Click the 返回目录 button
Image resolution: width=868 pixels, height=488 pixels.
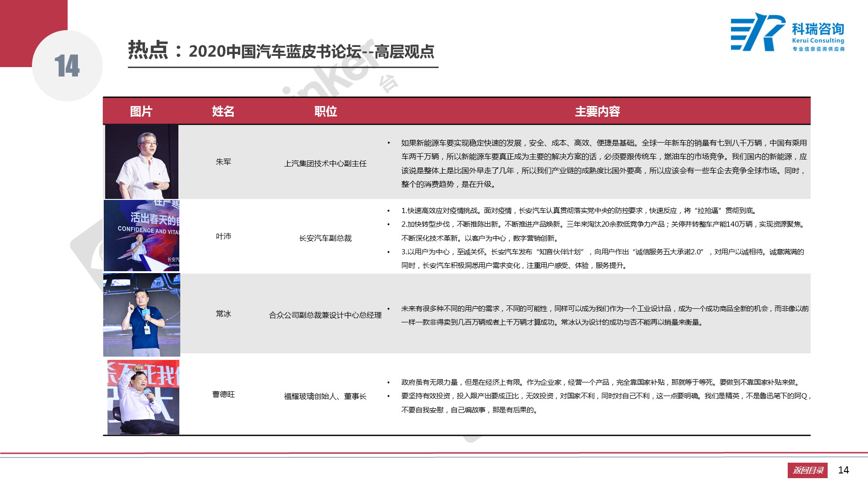point(807,470)
